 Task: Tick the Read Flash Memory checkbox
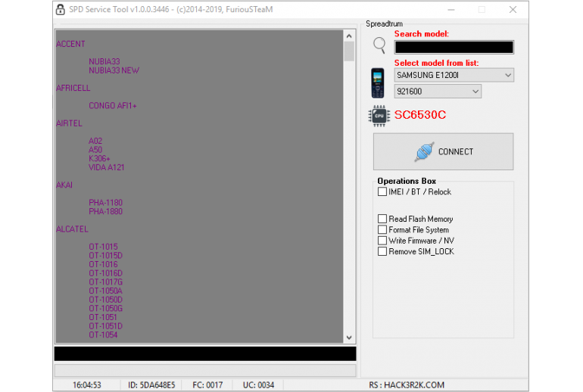(382, 219)
